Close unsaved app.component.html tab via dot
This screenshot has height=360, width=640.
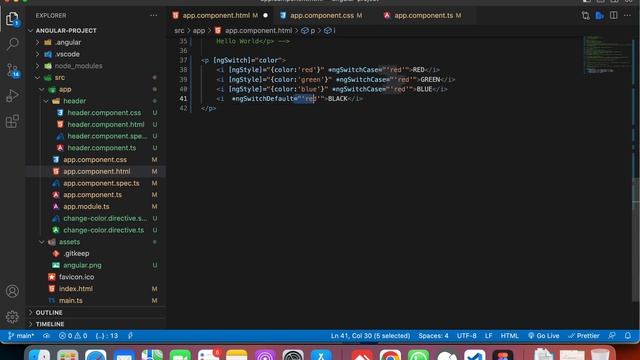(x=266, y=16)
